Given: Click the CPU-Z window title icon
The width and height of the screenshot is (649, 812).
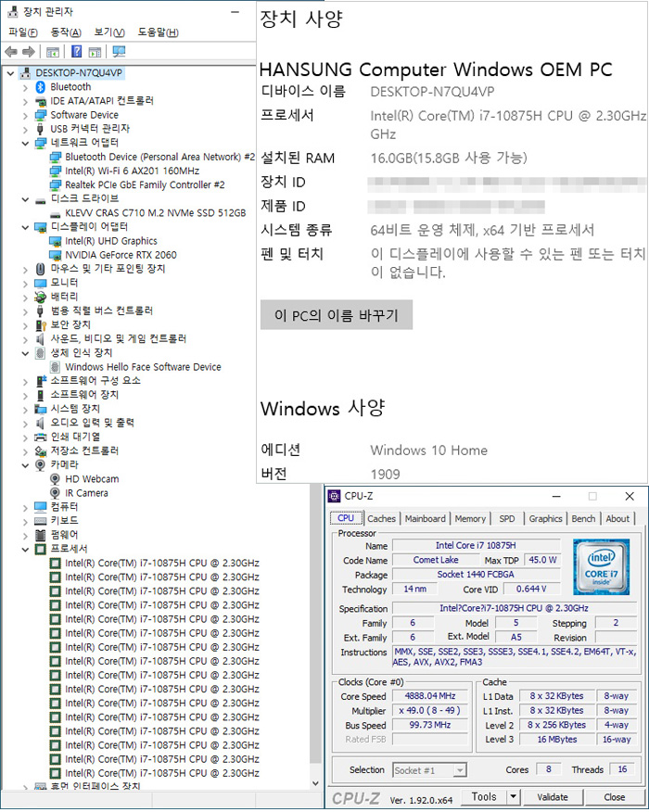Looking at the screenshot, I should point(335,496).
